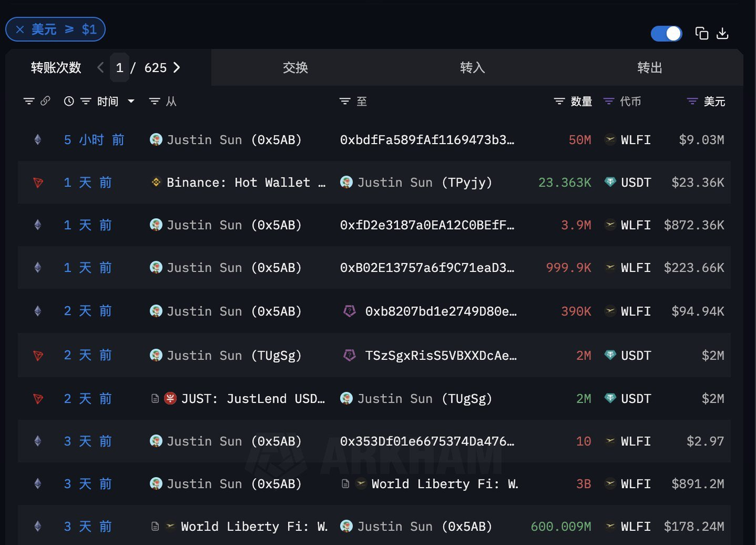The image size is (756, 545).
Task: Click the amount 390K
Action: pyautogui.click(x=576, y=312)
